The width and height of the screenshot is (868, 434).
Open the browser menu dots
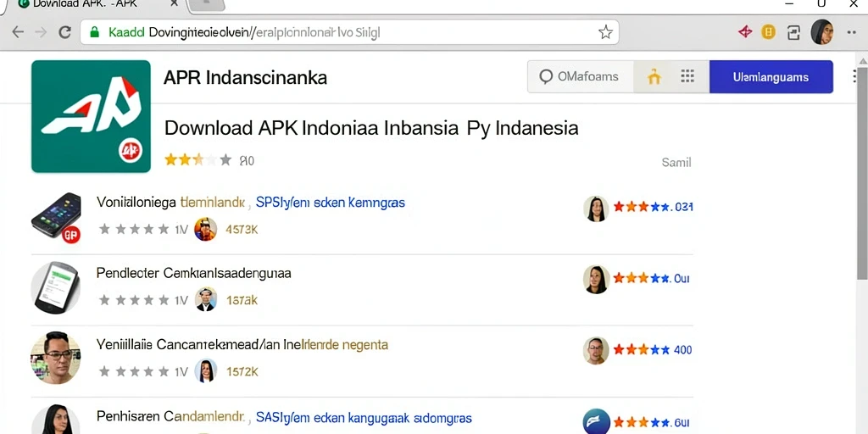851,33
